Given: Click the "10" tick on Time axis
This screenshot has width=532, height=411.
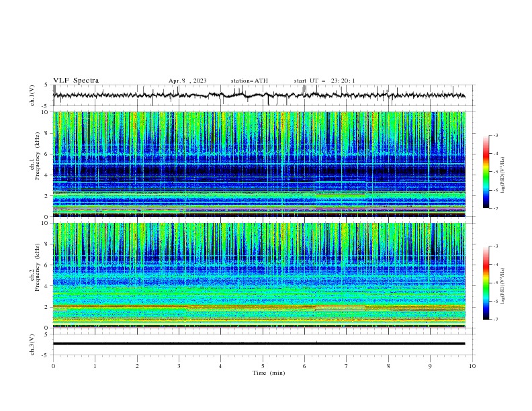Looking at the screenshot, I should pyautogui.click(x=472, y=366).
